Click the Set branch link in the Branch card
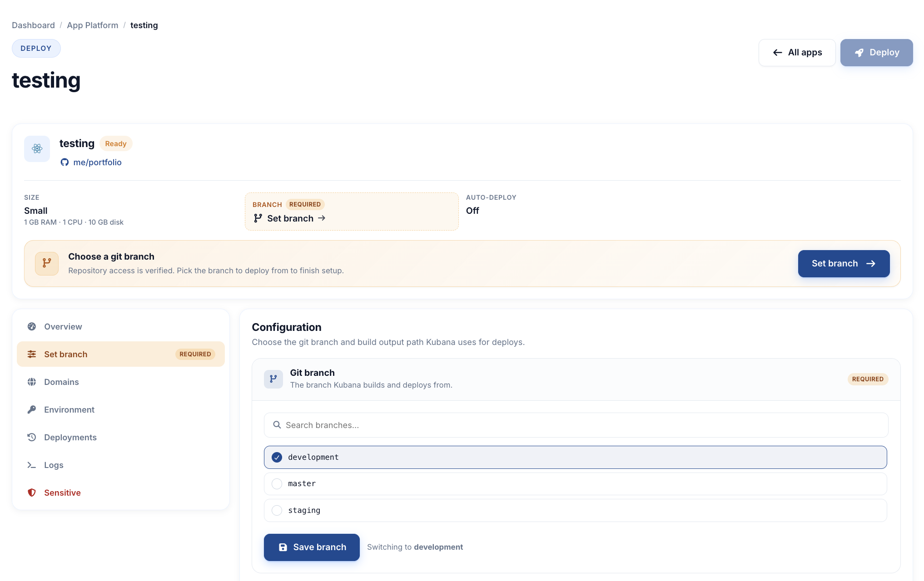924x581 pixels. pos(290,218)
